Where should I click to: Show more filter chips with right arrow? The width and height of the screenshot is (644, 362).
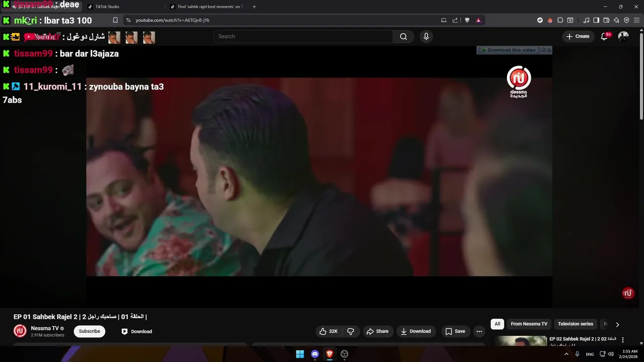click(617, 324)
